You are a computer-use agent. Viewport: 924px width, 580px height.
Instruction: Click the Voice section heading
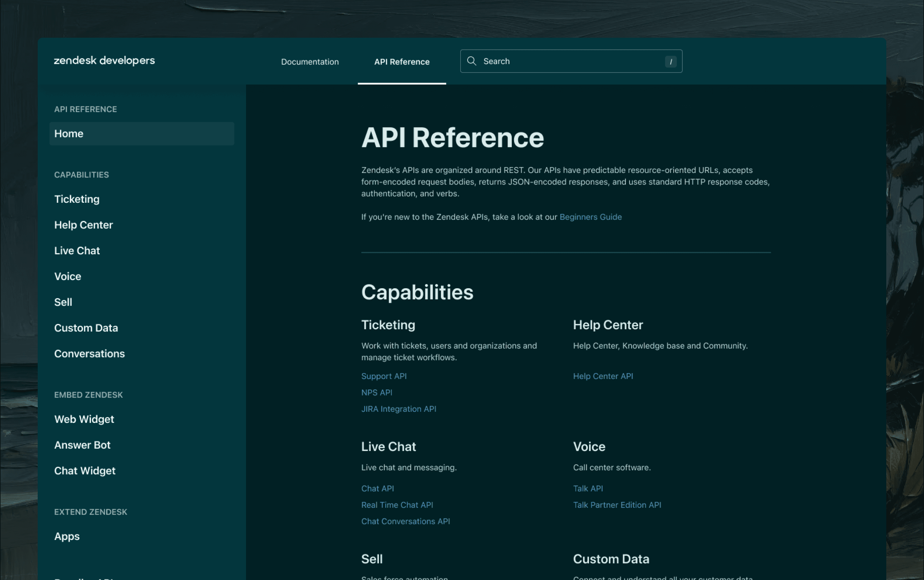point(589,446)
